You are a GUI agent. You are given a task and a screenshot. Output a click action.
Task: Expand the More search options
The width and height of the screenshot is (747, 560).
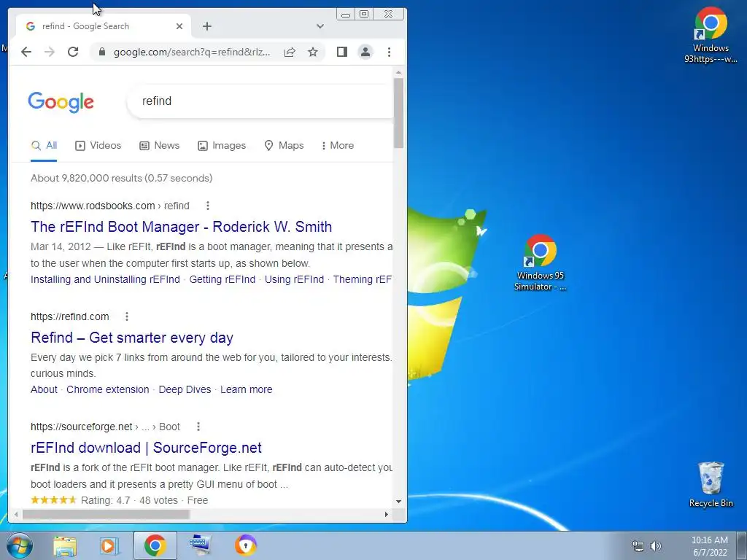pyautogui.click(x=337, y=145)
